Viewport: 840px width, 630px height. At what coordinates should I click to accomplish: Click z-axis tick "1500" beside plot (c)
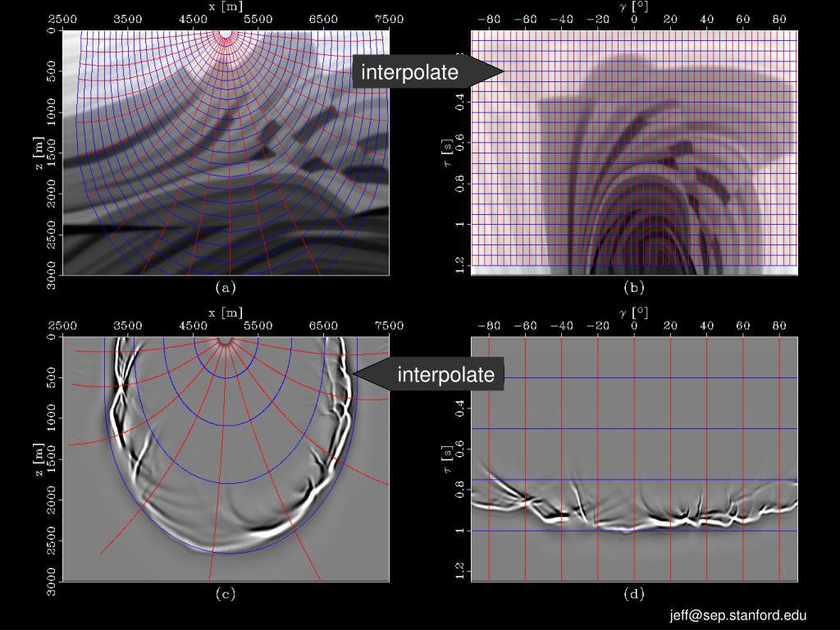[52, 459]
